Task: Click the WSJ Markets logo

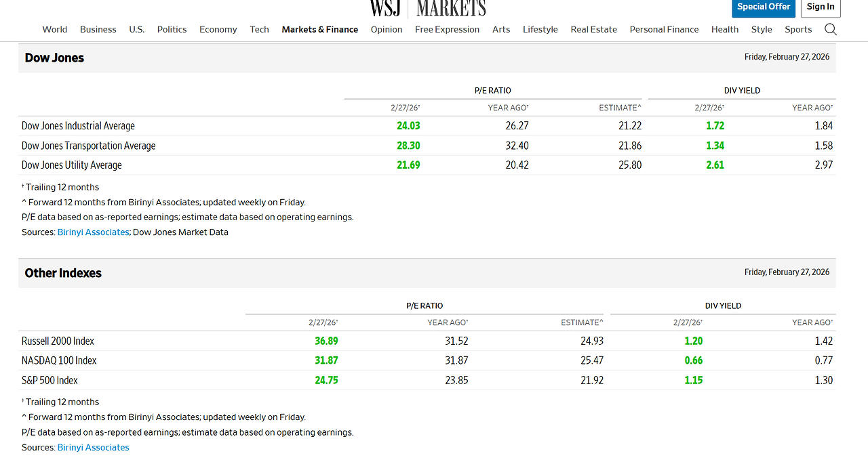Action: 428,8
